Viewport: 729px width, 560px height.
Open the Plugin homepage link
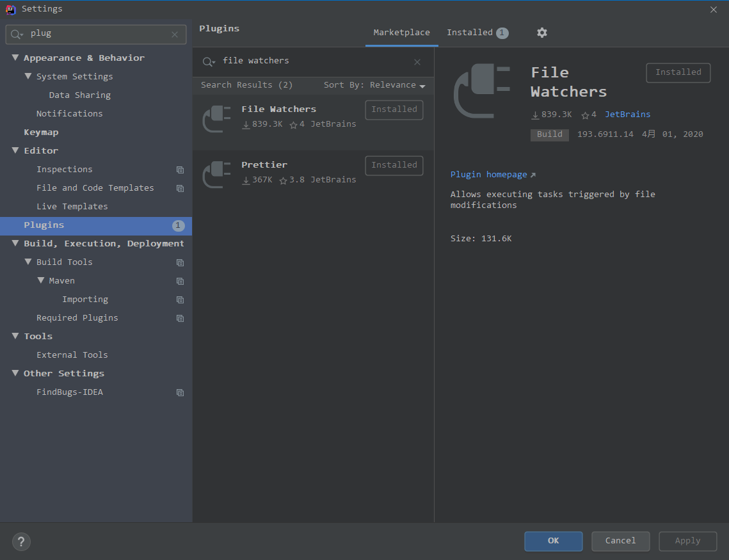click(488, 175)
